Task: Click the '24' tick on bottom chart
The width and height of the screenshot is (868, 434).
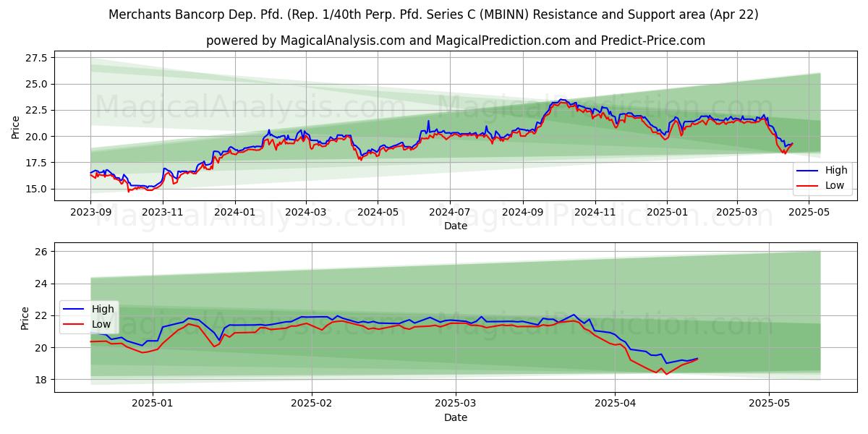Action: (42, 284)
